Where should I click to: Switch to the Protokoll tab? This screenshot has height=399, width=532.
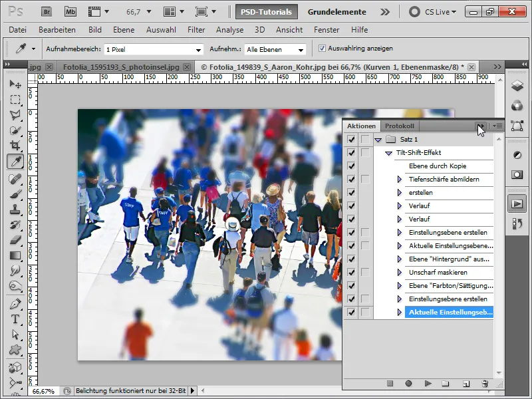tap(400, 126)
